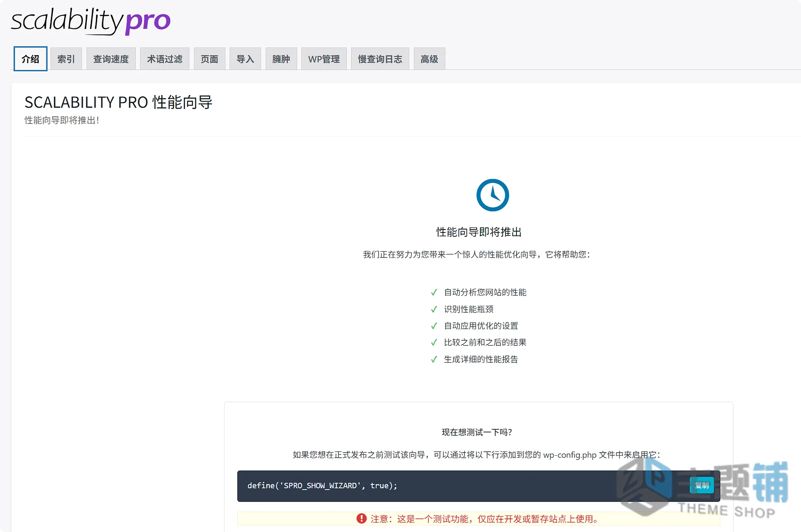The image size is (801, 532).
Task: Open the WP管理 tab
Action: (324, 59)
